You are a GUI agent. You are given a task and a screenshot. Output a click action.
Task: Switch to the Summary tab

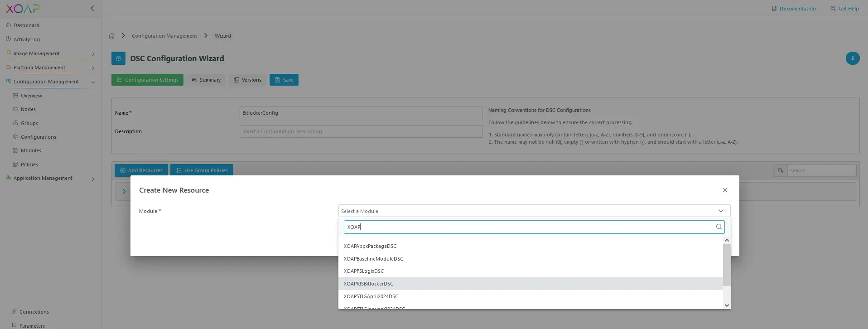click(x=206, y=80)
